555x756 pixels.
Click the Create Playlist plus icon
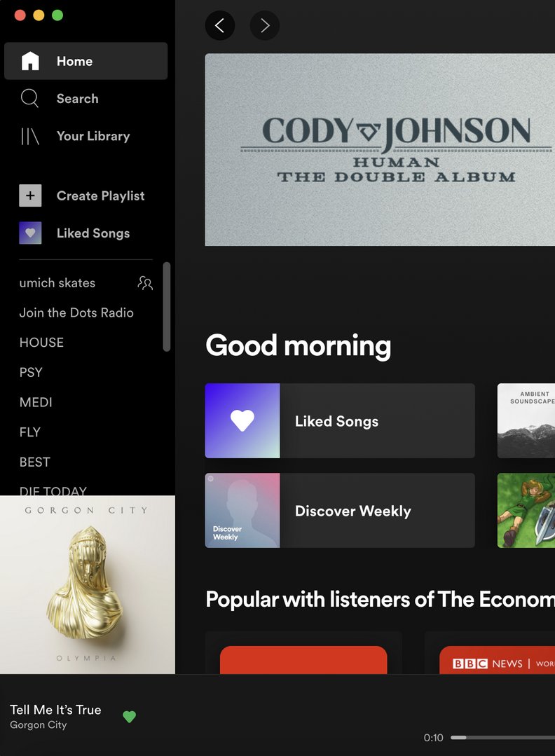30,195
